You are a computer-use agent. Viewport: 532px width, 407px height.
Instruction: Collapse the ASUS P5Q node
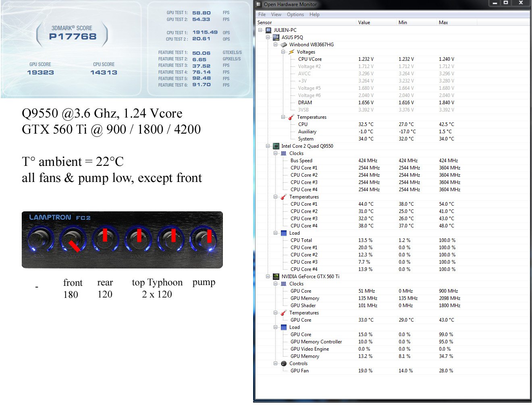pyautogui.click(x=268, y=37)
